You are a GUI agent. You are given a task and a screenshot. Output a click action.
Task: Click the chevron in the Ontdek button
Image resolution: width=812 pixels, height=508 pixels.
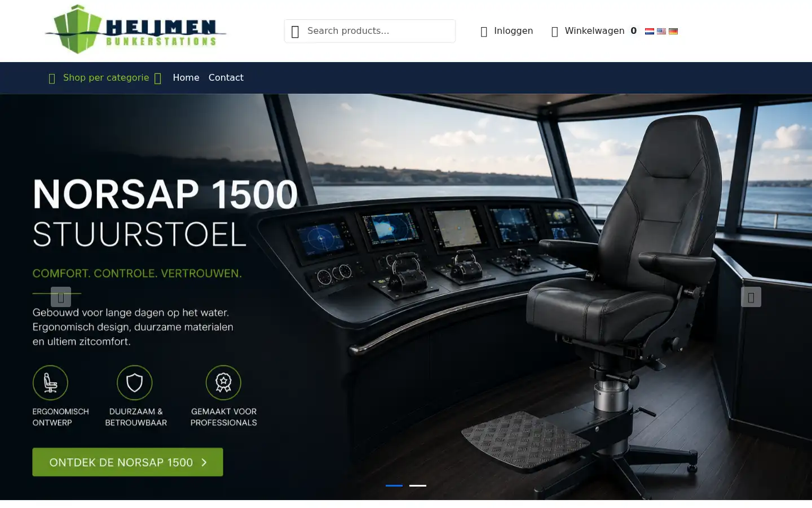(204, 462)
